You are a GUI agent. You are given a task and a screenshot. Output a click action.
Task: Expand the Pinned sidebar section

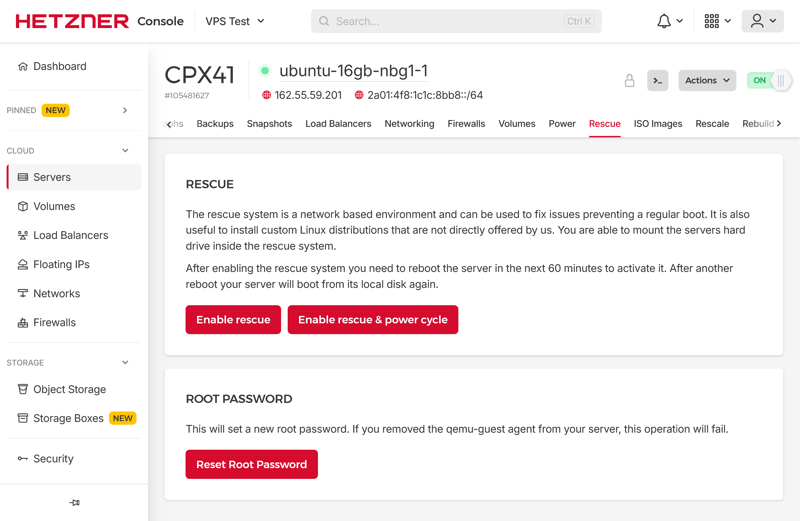point(125,110)
